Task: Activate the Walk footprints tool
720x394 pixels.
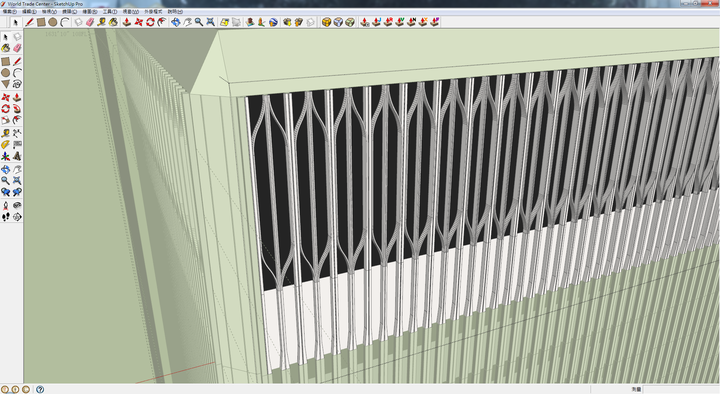Action: click(x=6, y=217)
